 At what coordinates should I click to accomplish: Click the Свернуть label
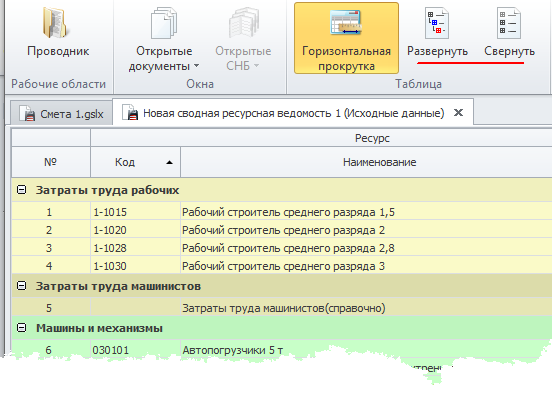click(509, 51)
